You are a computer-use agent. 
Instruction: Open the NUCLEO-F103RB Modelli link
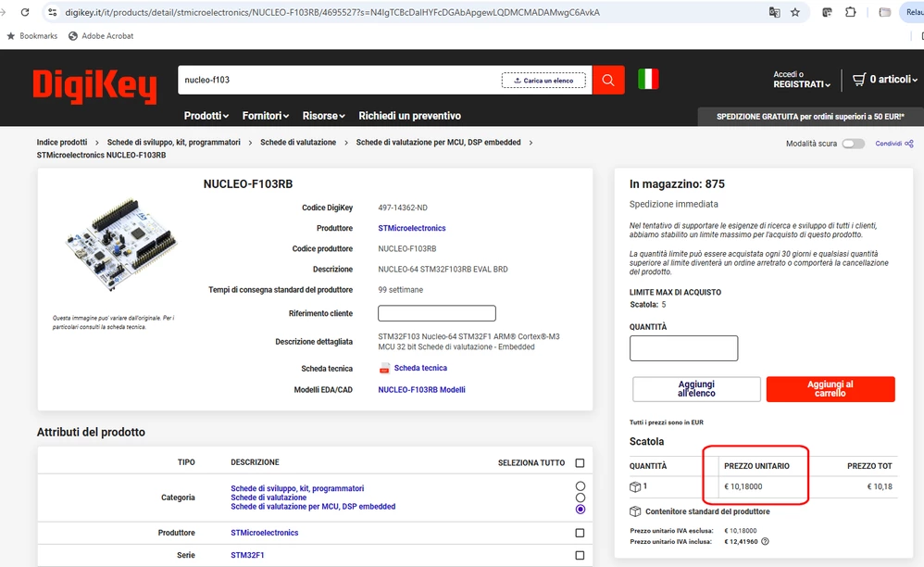[421, 390]
